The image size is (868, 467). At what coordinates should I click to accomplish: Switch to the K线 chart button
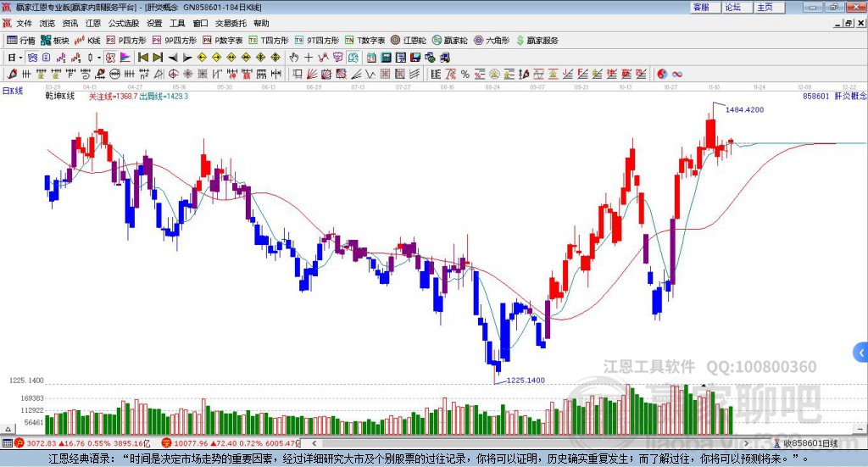87,41
